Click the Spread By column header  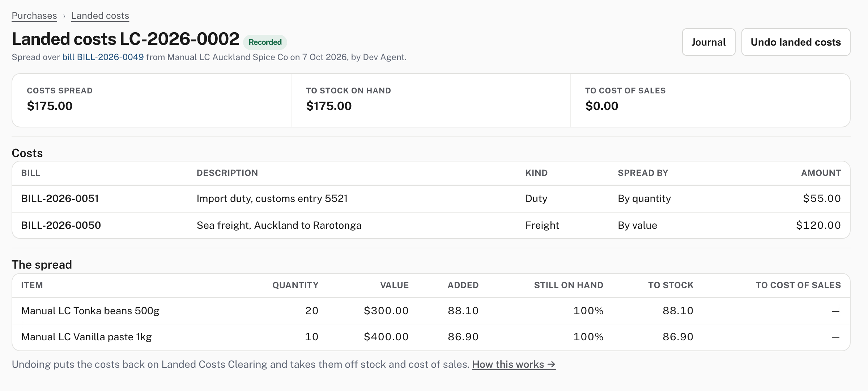(643, 173)
